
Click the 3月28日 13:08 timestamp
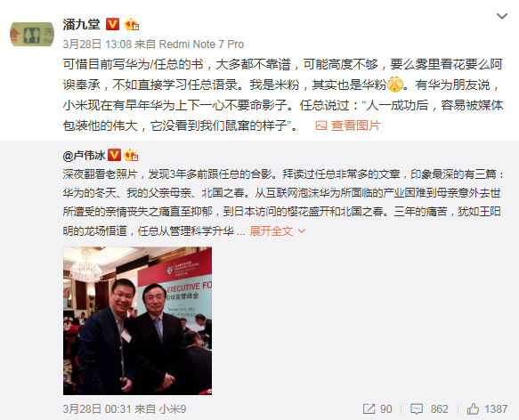click(x=97, y=44)
